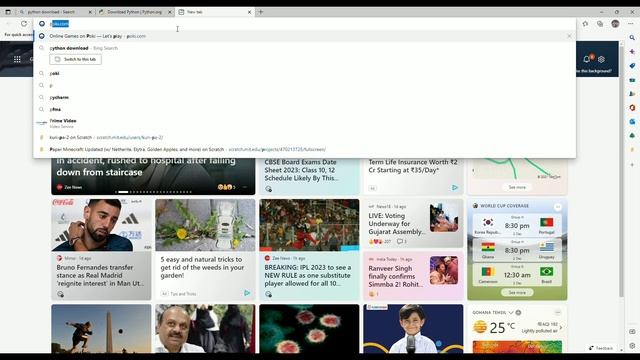The image size is (640, 360).
Task: Expand the weather location dropdown chevron
Action: click(x=511, y=312)
